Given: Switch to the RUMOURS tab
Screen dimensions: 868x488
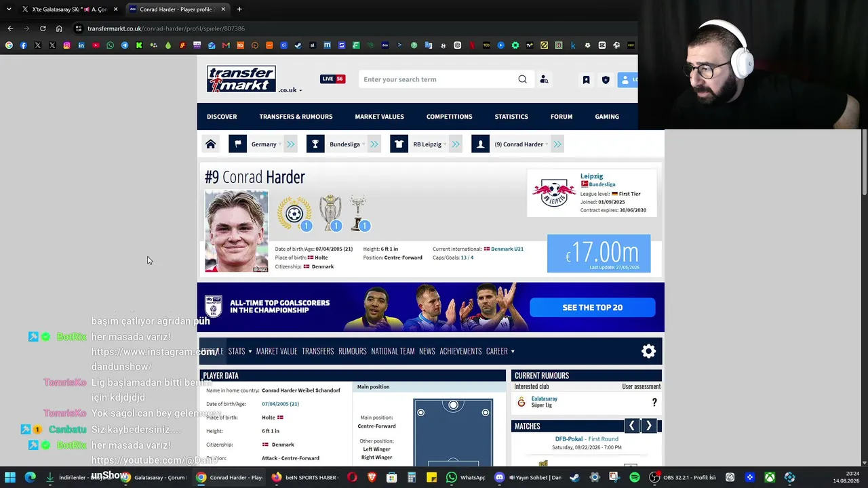Looking at the screenshot, I should (x=353, y=351).
